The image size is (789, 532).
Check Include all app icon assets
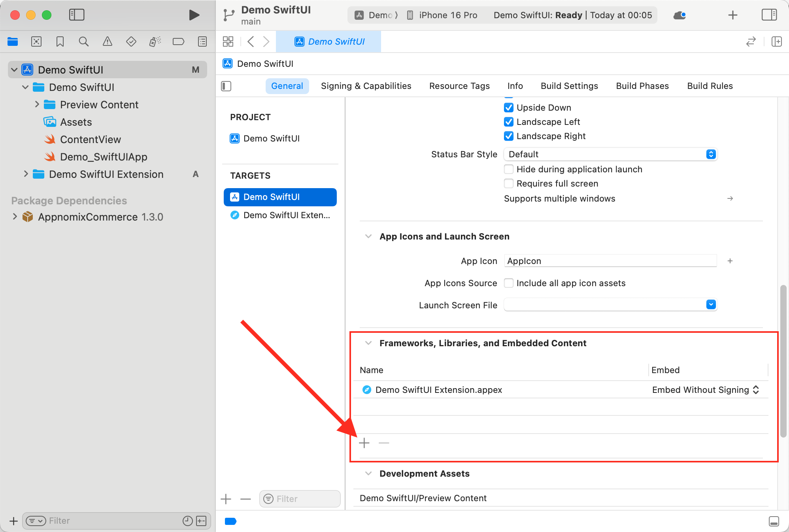pyautogui.click(x=509, y=283)
